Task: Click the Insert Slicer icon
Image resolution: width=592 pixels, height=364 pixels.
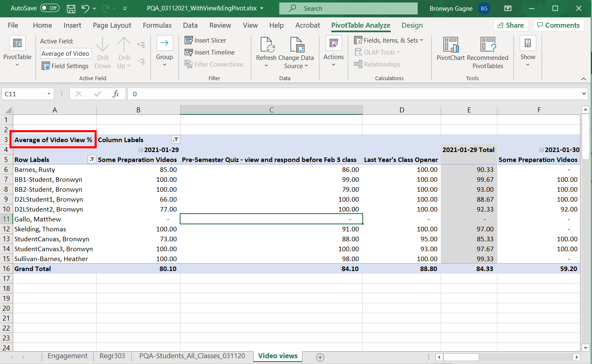Action: click(189, 40)
